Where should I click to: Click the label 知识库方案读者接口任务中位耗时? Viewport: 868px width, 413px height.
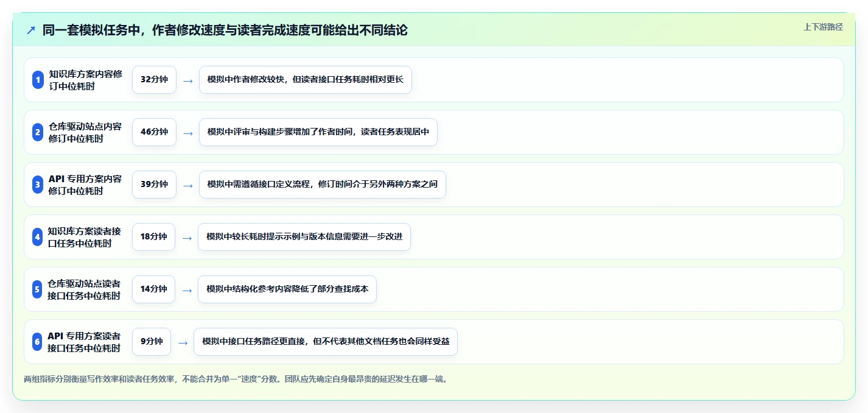(x=85, y=237)
